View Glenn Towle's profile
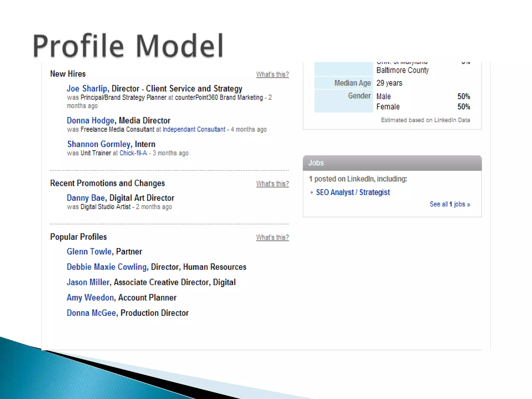532x399 pixels. click(89, 251)
